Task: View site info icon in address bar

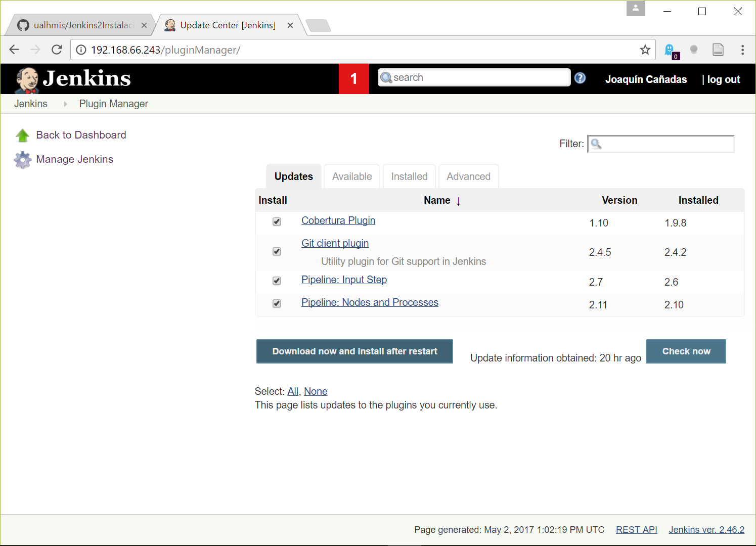Action: pyautogui.click(x=81, y=50)
